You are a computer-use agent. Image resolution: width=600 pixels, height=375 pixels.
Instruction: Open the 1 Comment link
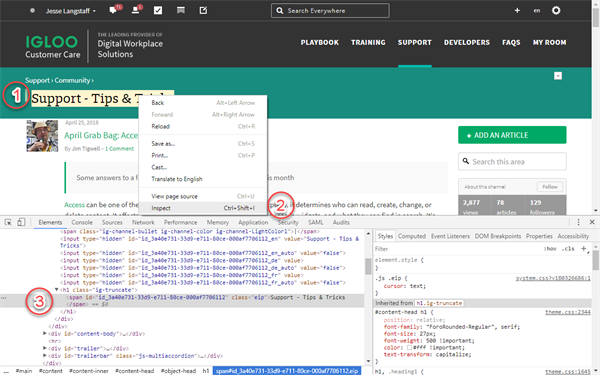click(x=119, y=148)
